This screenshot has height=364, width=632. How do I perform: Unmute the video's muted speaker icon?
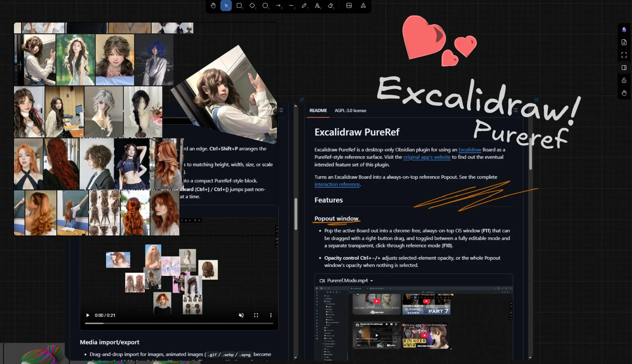point(241,315)
